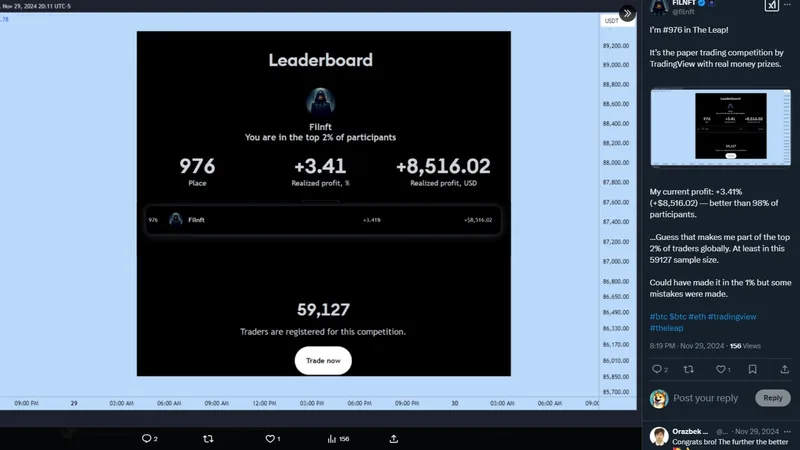The image size is (800, 450).
Task: Click the share icon under the image
Action: tap(393, 438)
